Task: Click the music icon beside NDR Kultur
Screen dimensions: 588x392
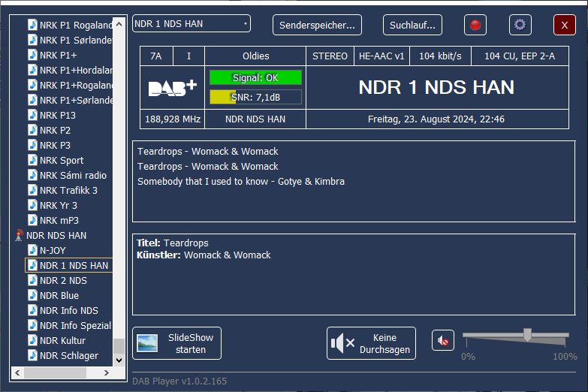Action: point(32,340)
